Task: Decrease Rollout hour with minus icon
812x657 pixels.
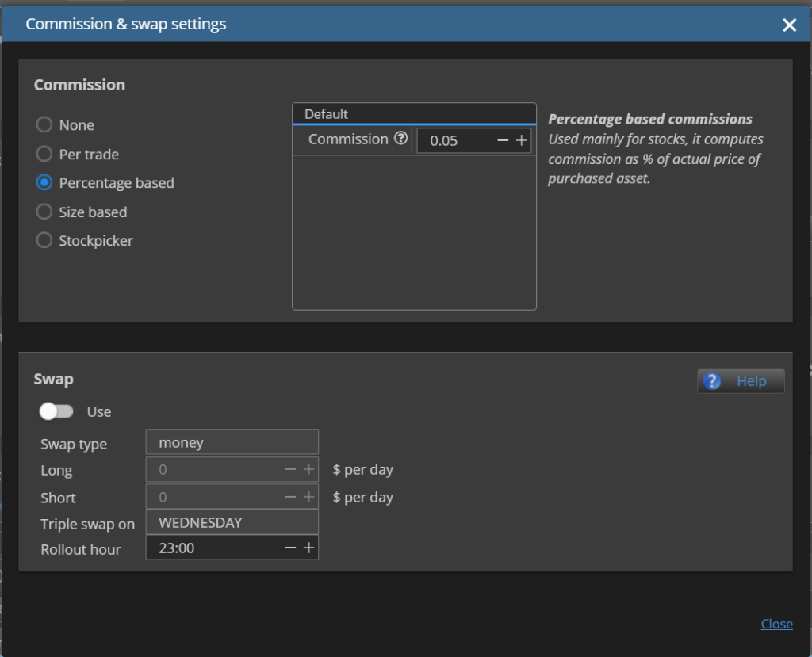Action: 290,548
